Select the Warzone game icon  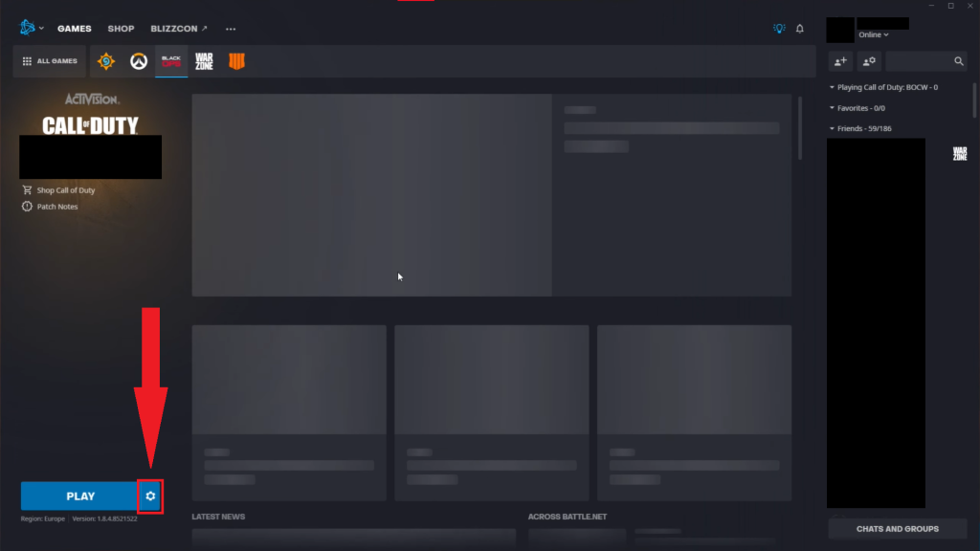point(204,61)
